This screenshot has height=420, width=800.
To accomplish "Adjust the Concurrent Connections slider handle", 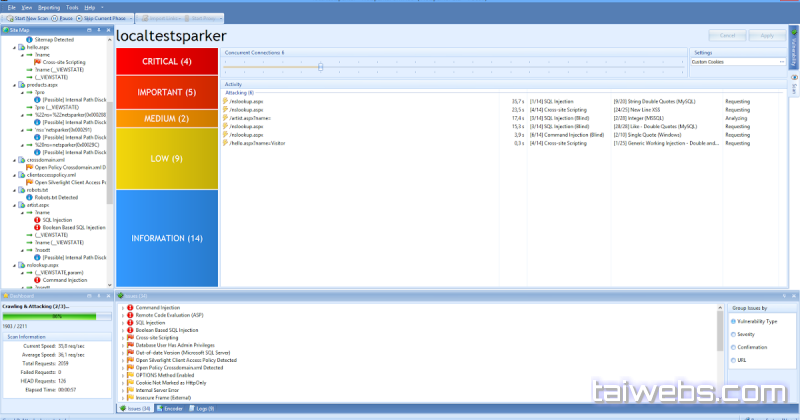I will point(320,67).
